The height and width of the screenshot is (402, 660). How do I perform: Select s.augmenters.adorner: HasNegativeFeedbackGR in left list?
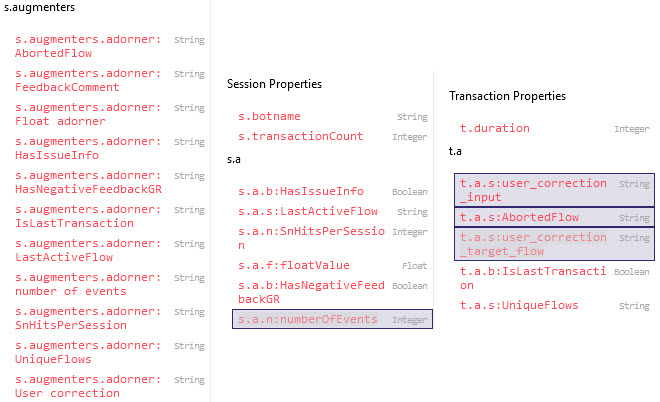[x=88, y=183]
